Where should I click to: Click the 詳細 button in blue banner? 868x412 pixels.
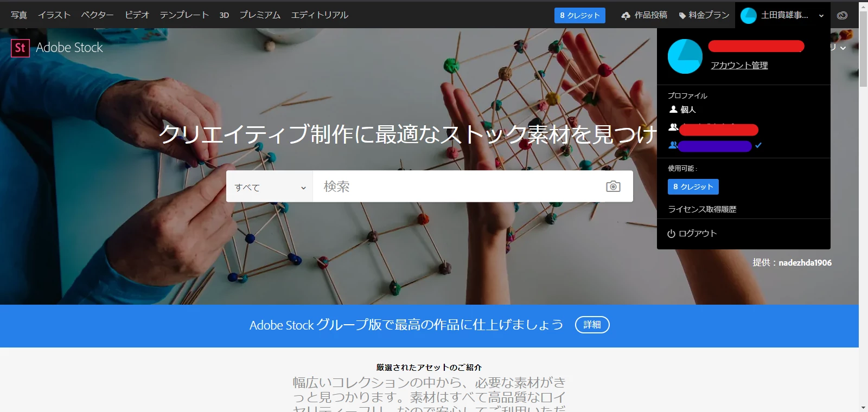pos(592,325)
